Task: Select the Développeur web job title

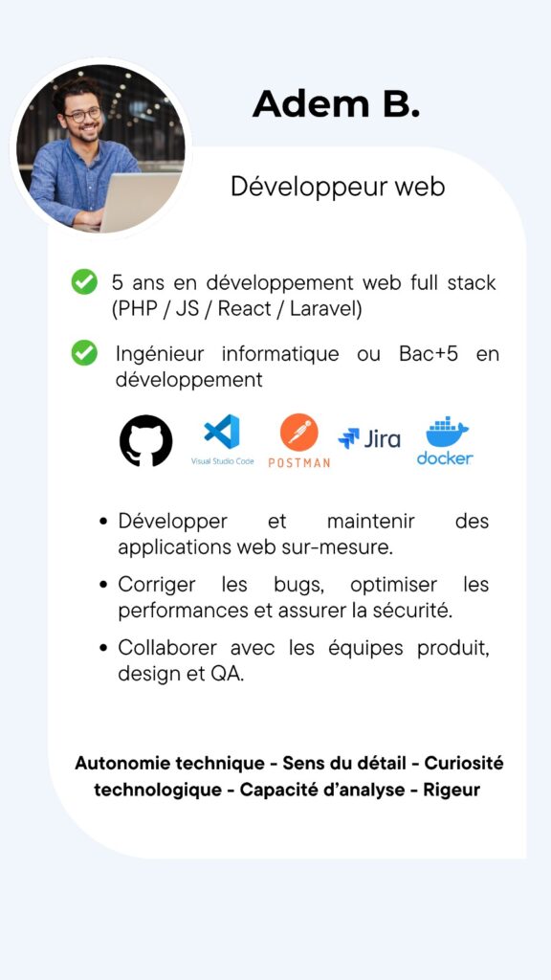Action: 338,187
